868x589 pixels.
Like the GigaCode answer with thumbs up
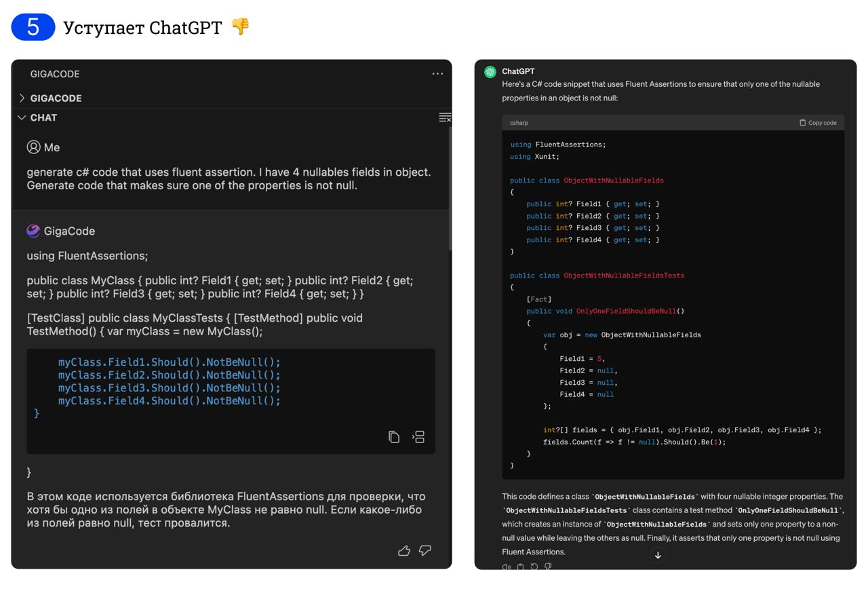click(x=404, y=550)
